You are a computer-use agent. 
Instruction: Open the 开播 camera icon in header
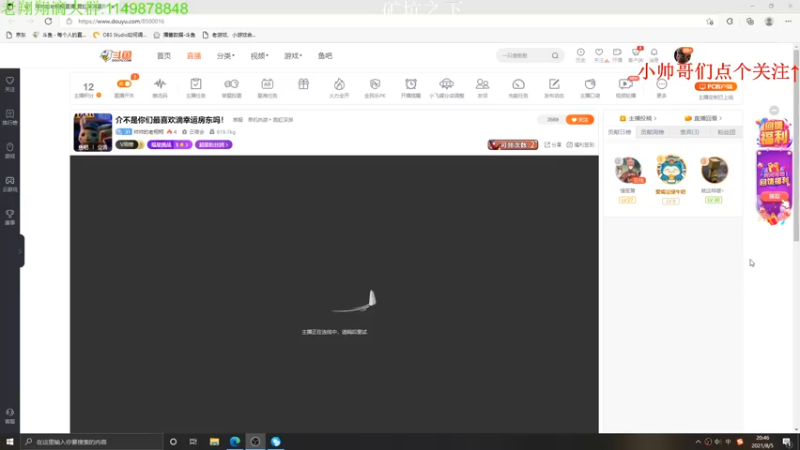617,52
